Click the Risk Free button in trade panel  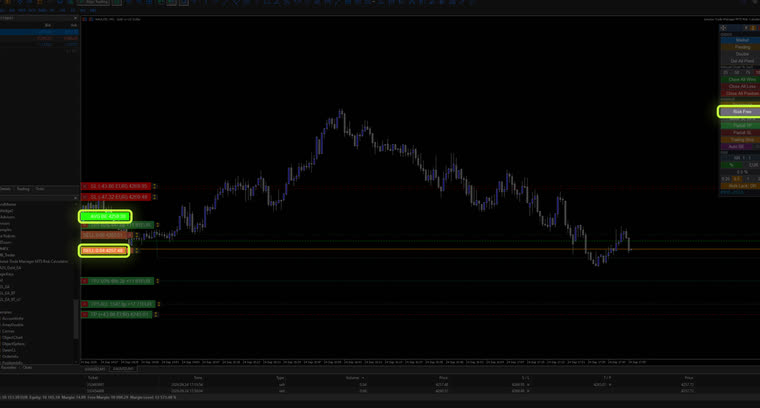741,111
